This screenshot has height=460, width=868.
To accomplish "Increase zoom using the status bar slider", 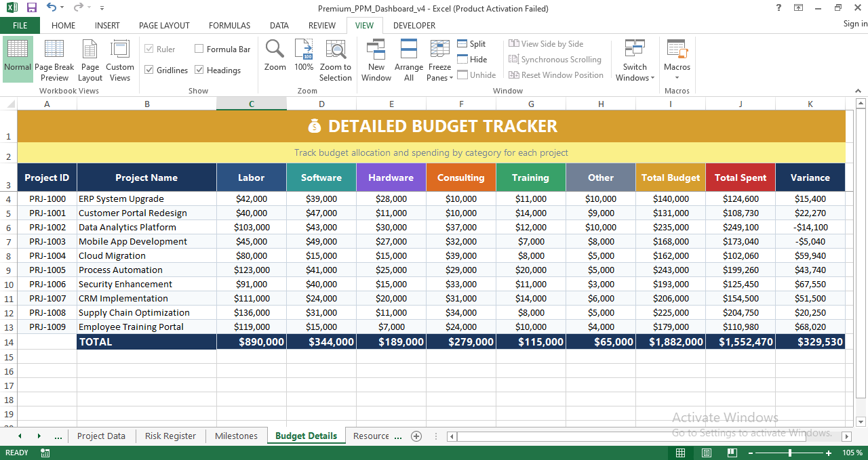I will point(829,453).
